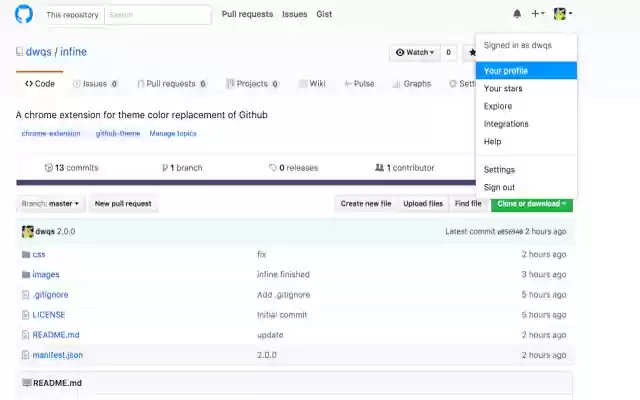640x400 pixels.
Task: Click Upload files button
Action: coord(423,204)
